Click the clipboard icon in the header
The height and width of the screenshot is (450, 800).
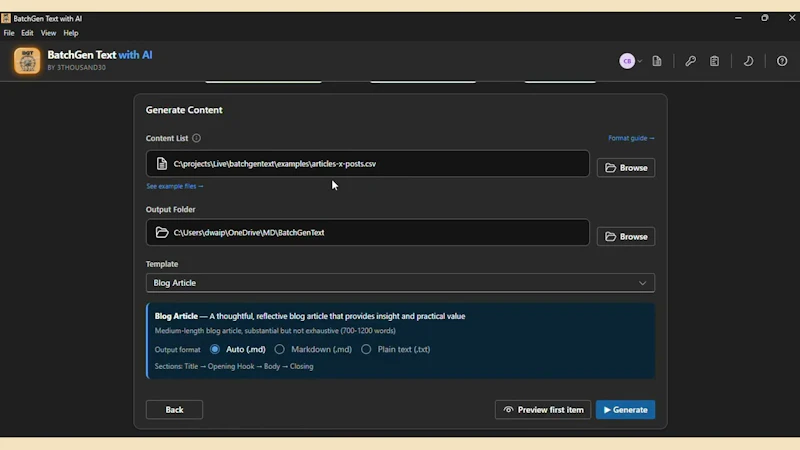(x=714, y=61)
